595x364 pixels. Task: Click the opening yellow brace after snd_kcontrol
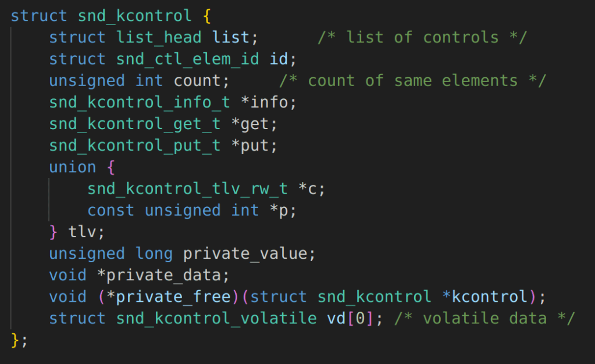tap(206, 16)
